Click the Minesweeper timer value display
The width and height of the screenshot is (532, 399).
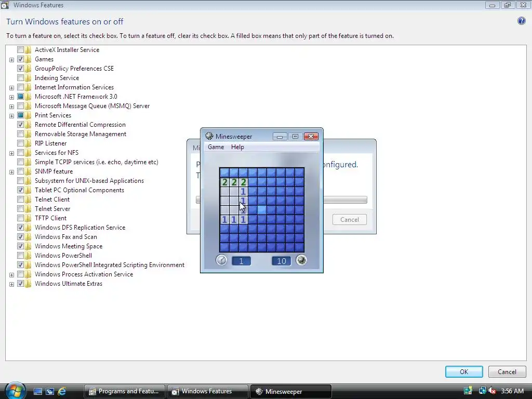[241, 261]
